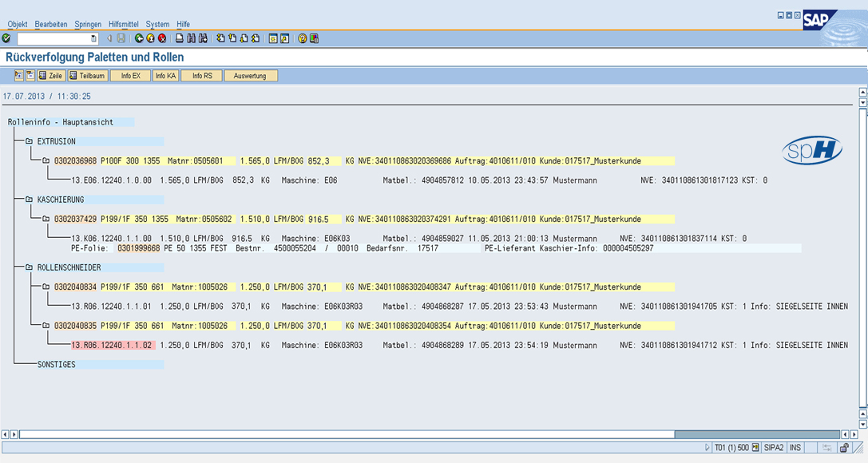Select roll number 0302040834 in the tree

coord(75,287)
